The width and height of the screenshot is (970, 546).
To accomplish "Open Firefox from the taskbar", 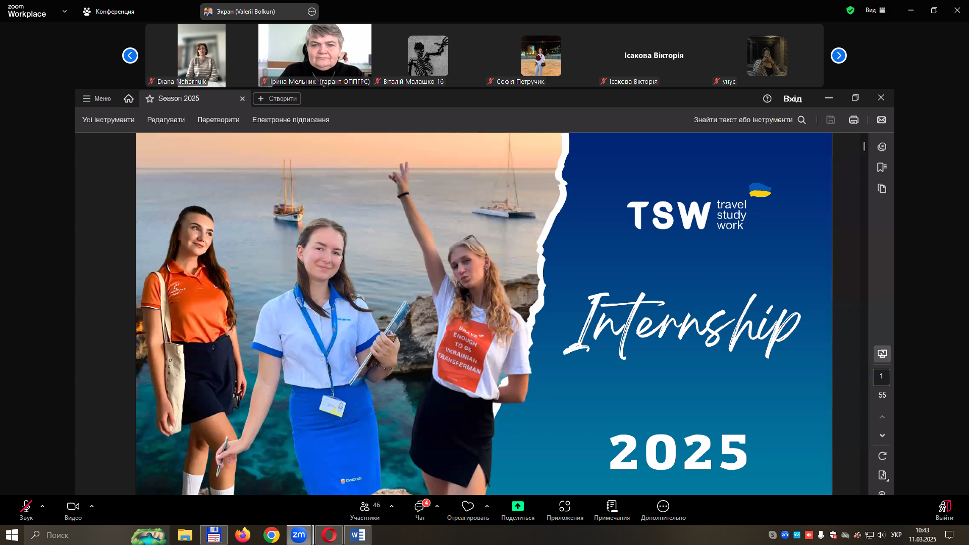I will pyautogui.click(x=242, y=535).
